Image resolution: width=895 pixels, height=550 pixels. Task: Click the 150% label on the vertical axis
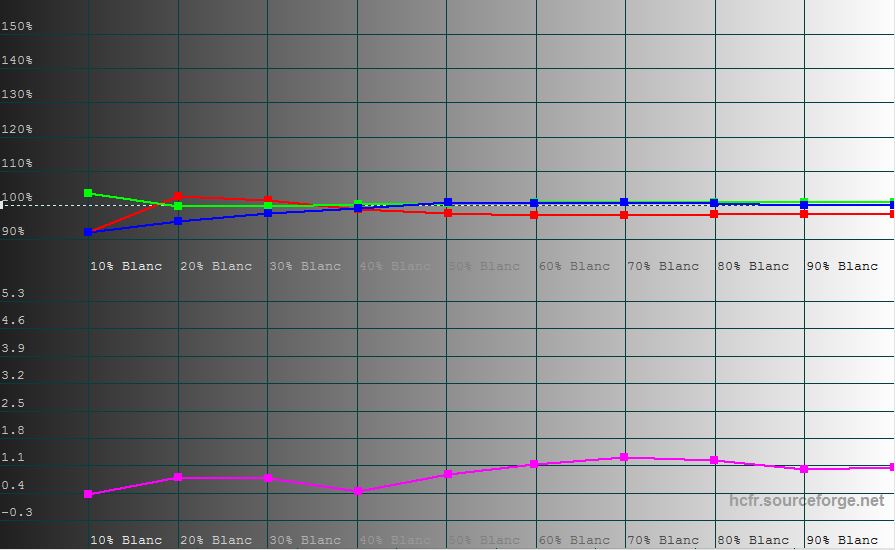(17, 26)
